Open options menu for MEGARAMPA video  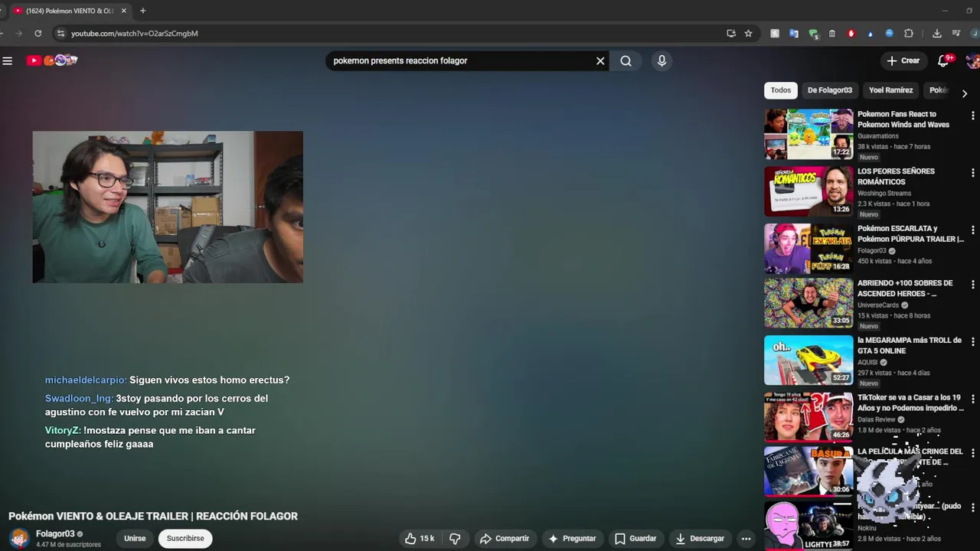pyautogui.click(x=973, y=341)
